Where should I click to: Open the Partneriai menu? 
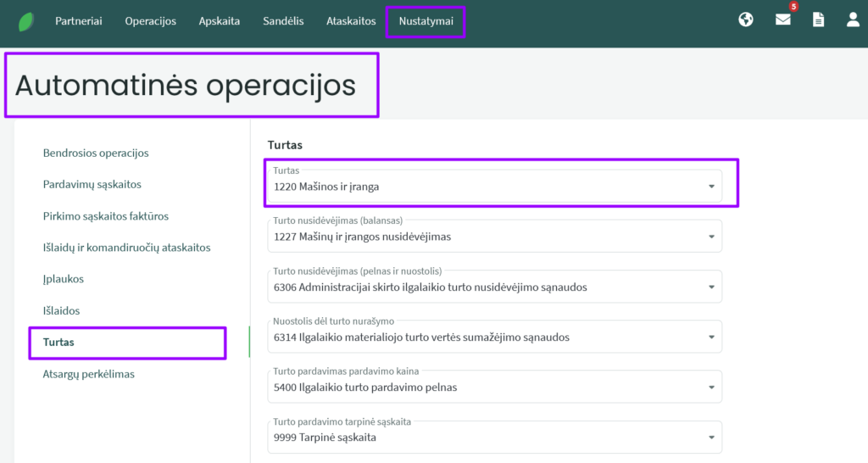pyautogui.click(x=79, y=21)
